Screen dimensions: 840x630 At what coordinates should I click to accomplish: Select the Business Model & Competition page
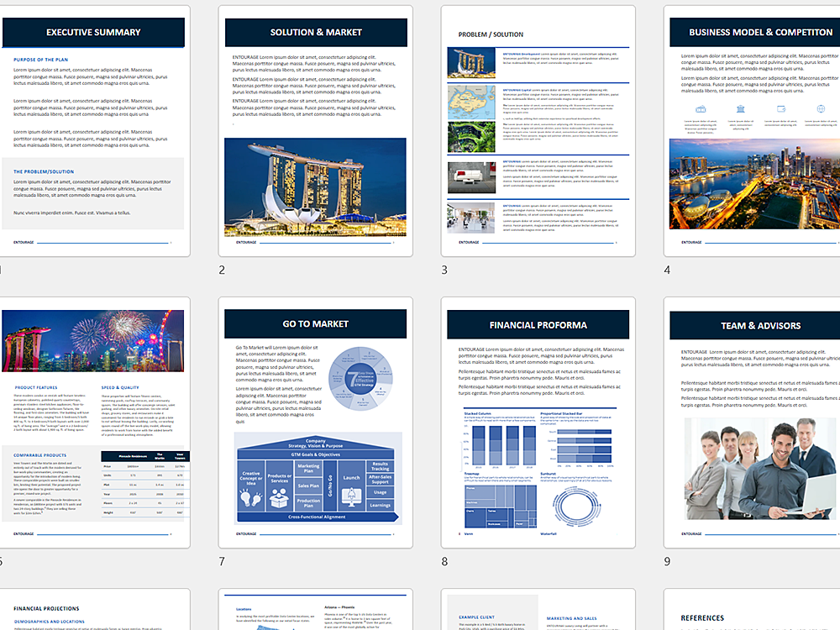(x=752, y=131)
